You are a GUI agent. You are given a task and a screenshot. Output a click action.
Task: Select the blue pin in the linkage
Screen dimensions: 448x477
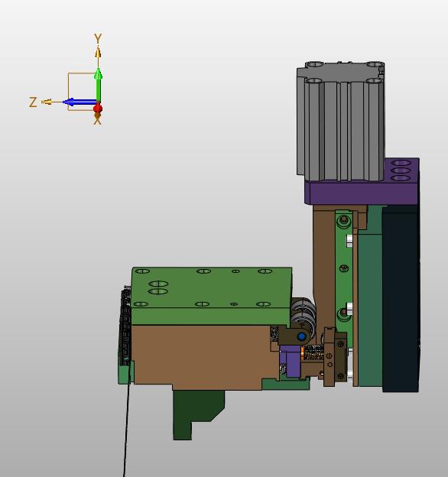click(x=301, y=336)
